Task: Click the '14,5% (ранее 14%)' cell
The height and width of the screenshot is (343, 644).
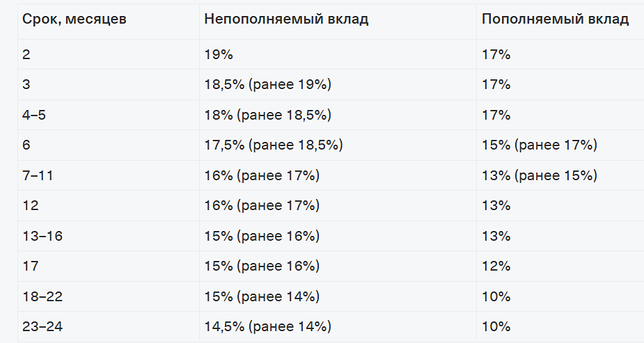Action: point(267,326)
